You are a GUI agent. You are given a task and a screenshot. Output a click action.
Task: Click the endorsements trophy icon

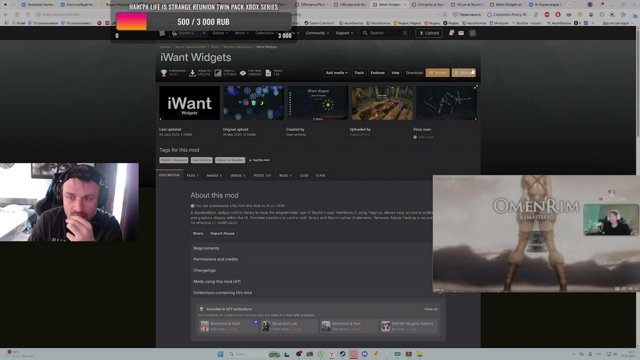click(164, 73)
